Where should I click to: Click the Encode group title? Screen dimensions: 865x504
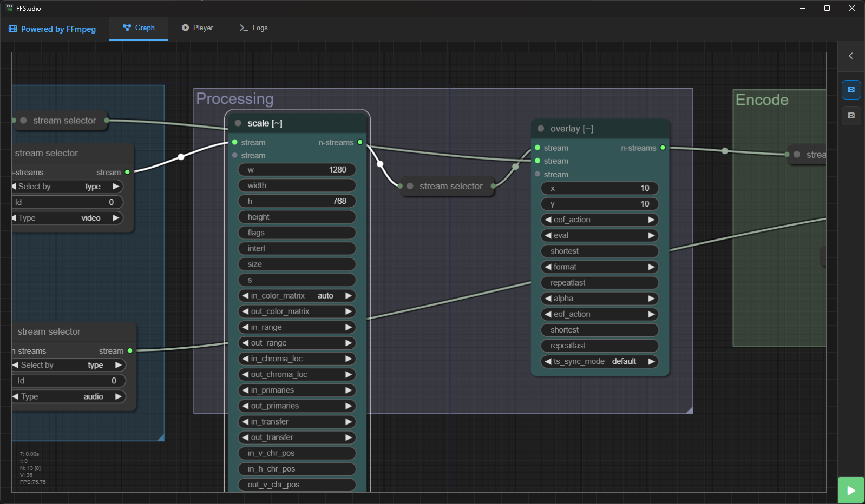pyautogui.click(x=762, y=100)
